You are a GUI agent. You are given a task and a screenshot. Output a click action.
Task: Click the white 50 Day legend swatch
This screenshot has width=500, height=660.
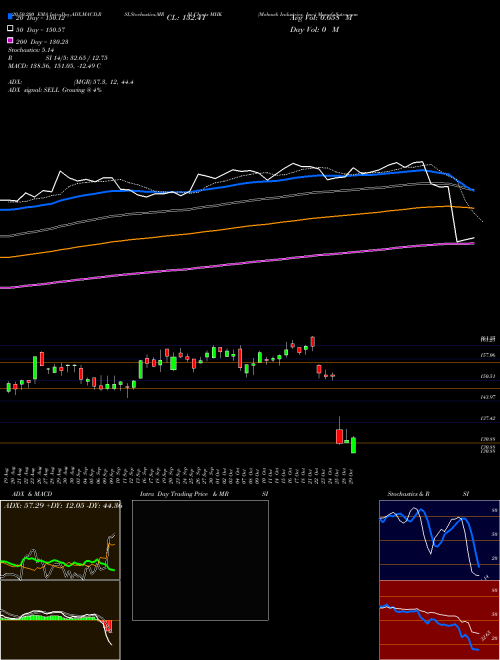point(10,29)
